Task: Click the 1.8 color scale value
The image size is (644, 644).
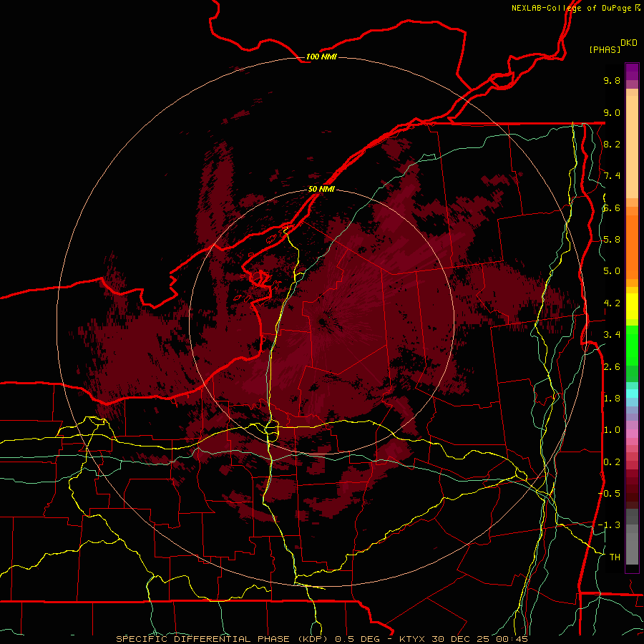Action: (612, 399)
